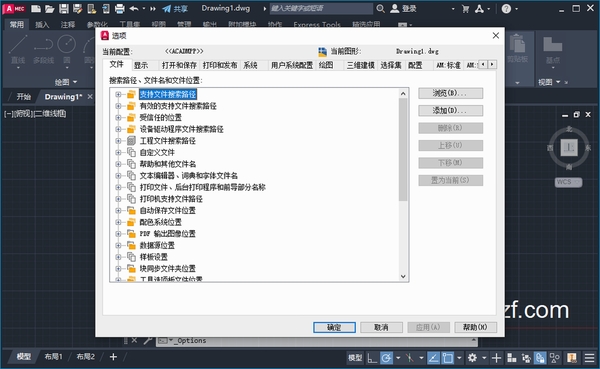Image resolution: width=600 pixels, height=369 pixels.
Task: Open the workspace gear icon in status bar
Action: point(473,358)
